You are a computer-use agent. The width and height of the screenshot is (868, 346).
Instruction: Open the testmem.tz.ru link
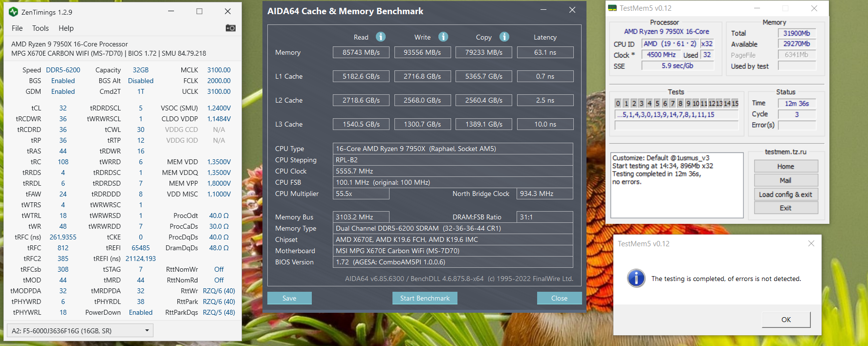[785, 152]
